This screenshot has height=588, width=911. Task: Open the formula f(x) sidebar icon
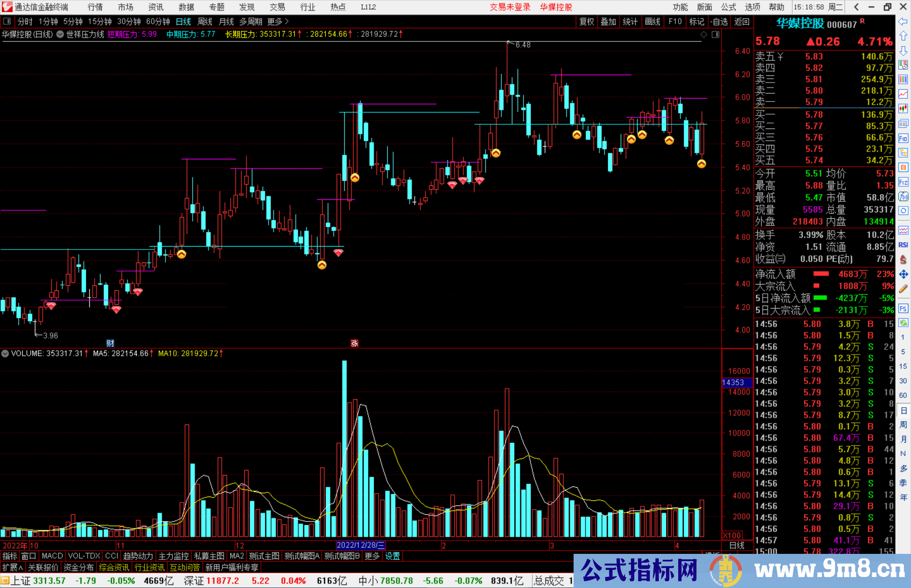click(x=903, y=197)
